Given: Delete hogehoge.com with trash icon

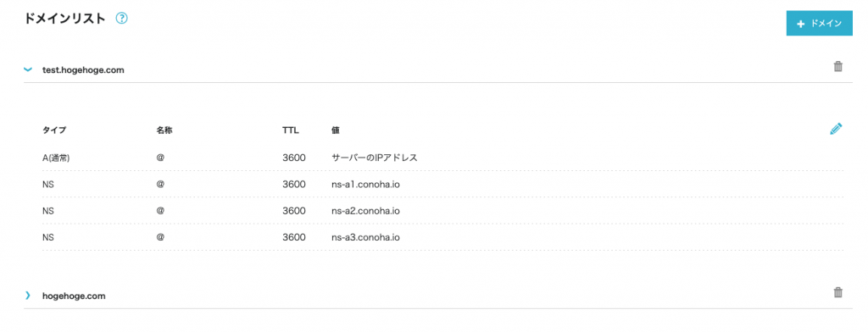Looking at the screenshot, I should [838, 293].
